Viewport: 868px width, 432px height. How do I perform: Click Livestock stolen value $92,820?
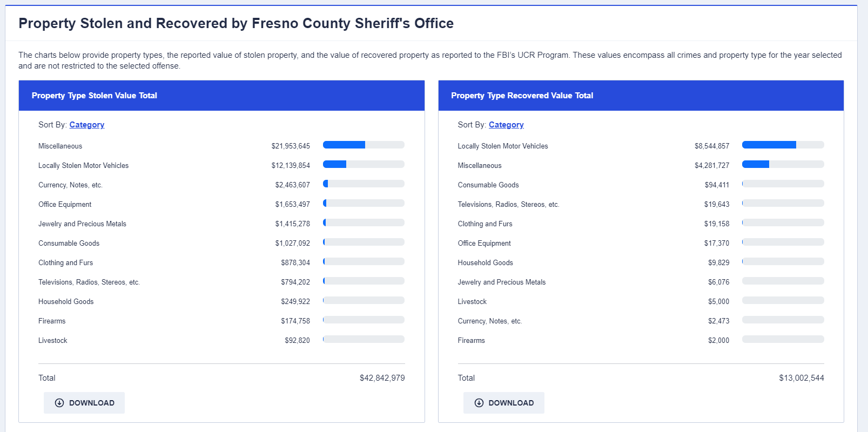(x=297, y=340)
